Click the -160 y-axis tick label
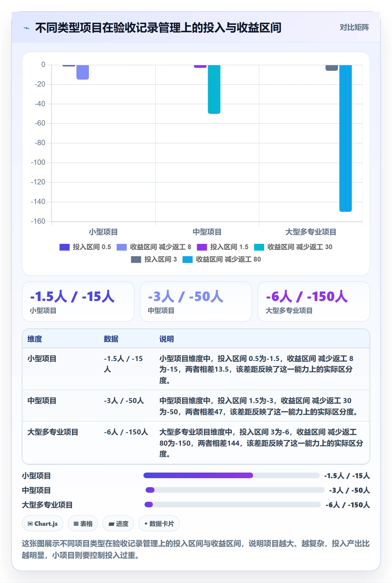This screenshot has width=392, height=583. point(38,221)
